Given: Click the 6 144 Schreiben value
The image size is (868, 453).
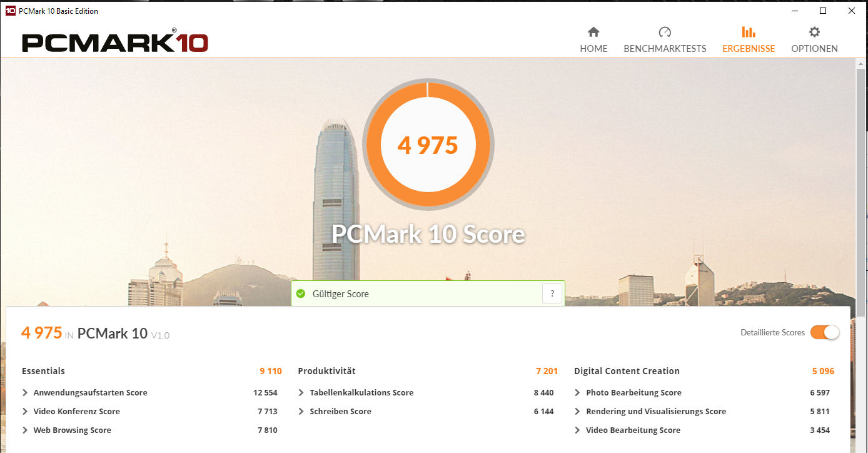Looking at the screenshot, I should coord(543,412).
